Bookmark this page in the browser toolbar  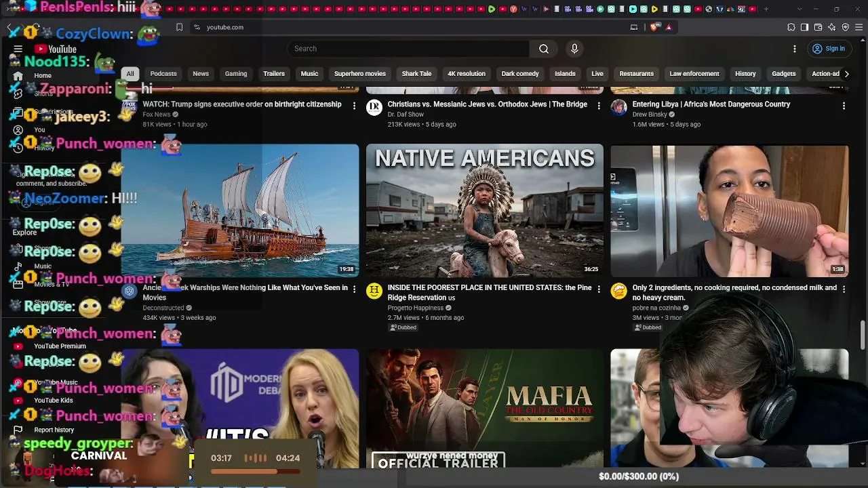[x=179, y=27]
